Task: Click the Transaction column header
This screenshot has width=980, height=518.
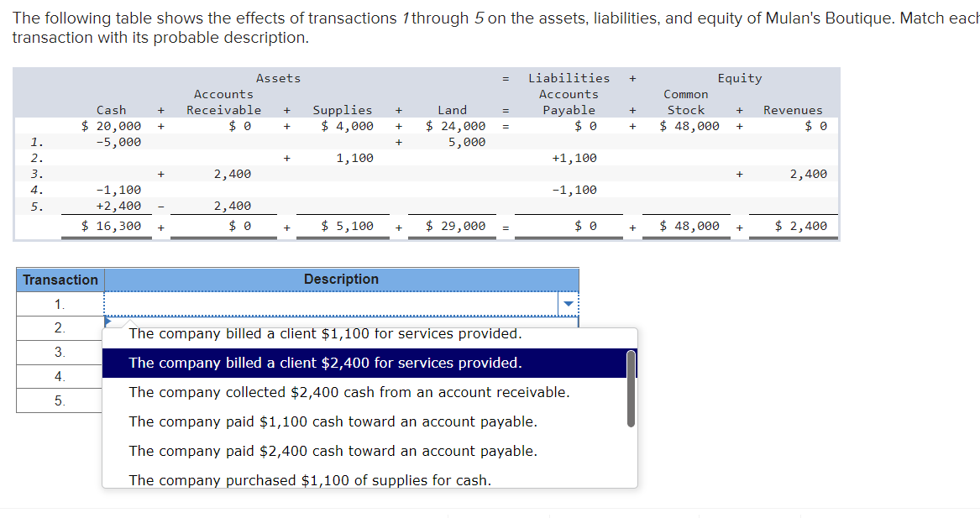Action: pyautogui.click(x=59, y=280)
